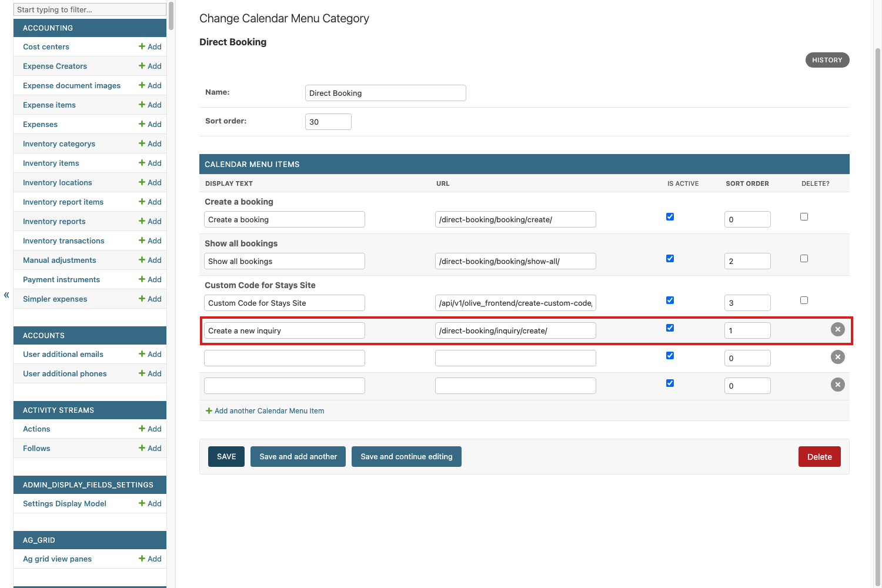Add a new Inventory item
The height and width of the screenshot is (588, 882).
(x=150, y=163)
